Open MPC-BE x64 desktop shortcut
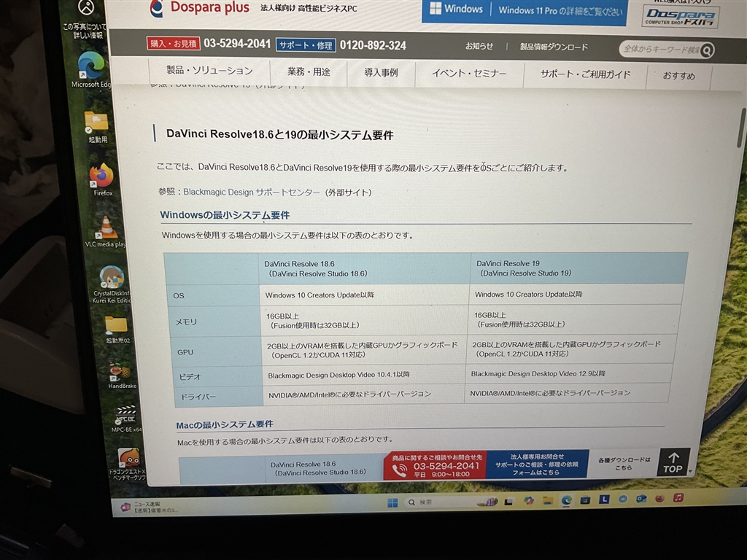The width and height of the screenshot is (747, 560). coord(125,419)
